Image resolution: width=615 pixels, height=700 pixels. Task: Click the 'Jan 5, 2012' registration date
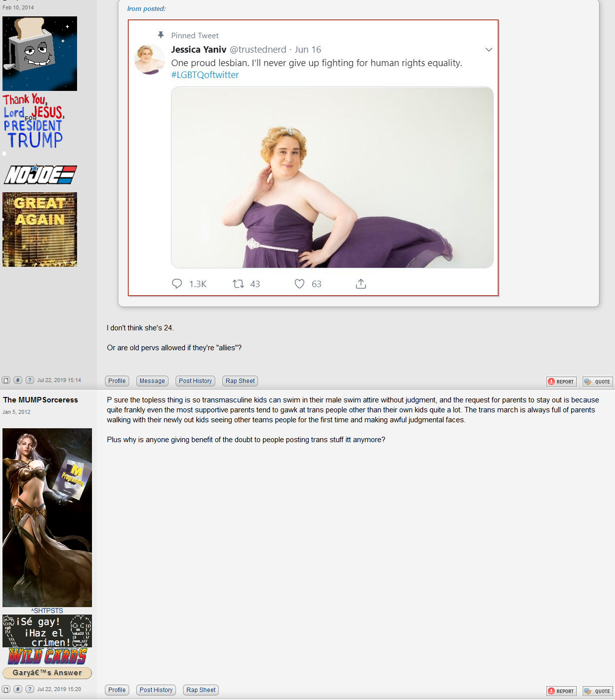click(x=16, y=412)
